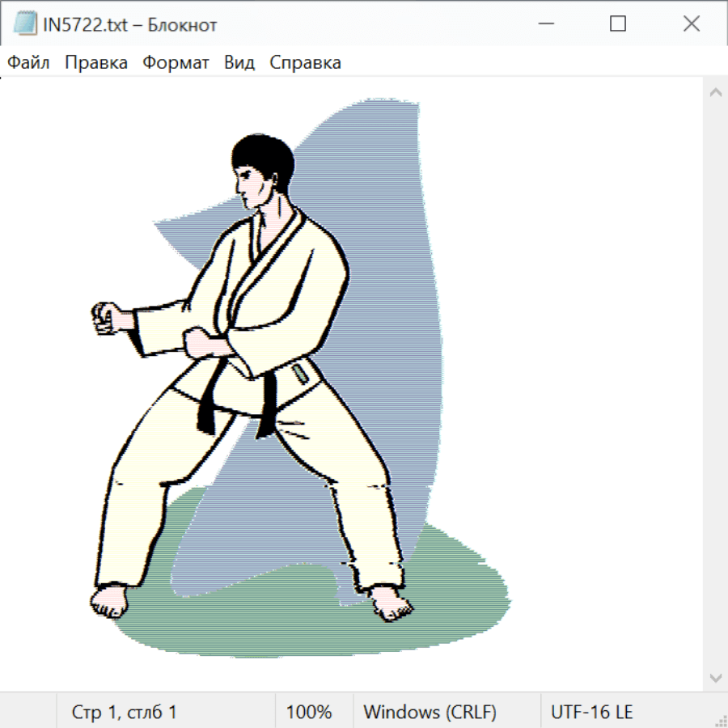Click the resize grip in the window corner
The width and height of the screenshot is (728, 728).
[720, 720]
